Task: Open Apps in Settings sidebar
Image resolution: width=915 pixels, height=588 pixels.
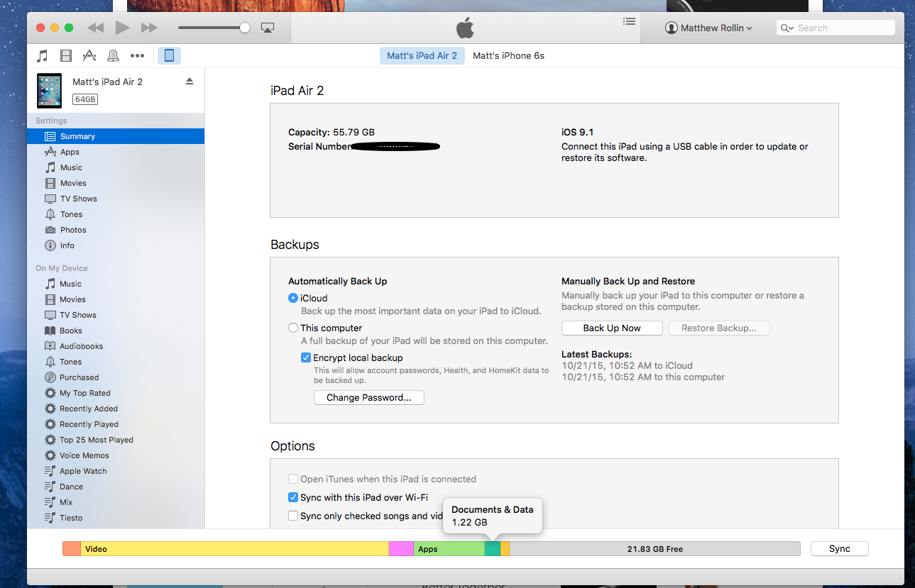Action: (116, 152)
